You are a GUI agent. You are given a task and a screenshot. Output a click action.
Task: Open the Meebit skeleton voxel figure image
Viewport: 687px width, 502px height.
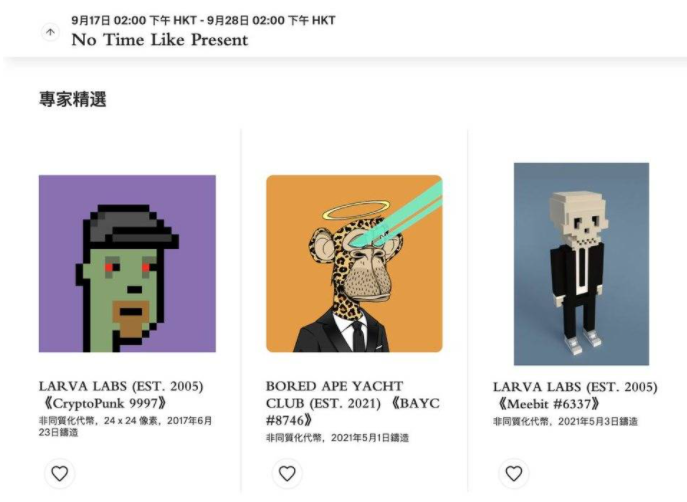pyautogui.click(x=581, y=264)
